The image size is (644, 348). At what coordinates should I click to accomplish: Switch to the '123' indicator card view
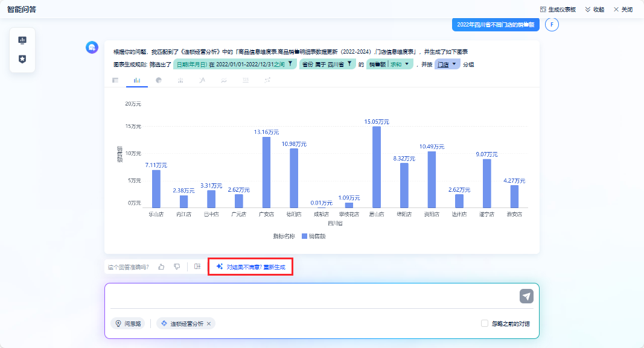246,80
